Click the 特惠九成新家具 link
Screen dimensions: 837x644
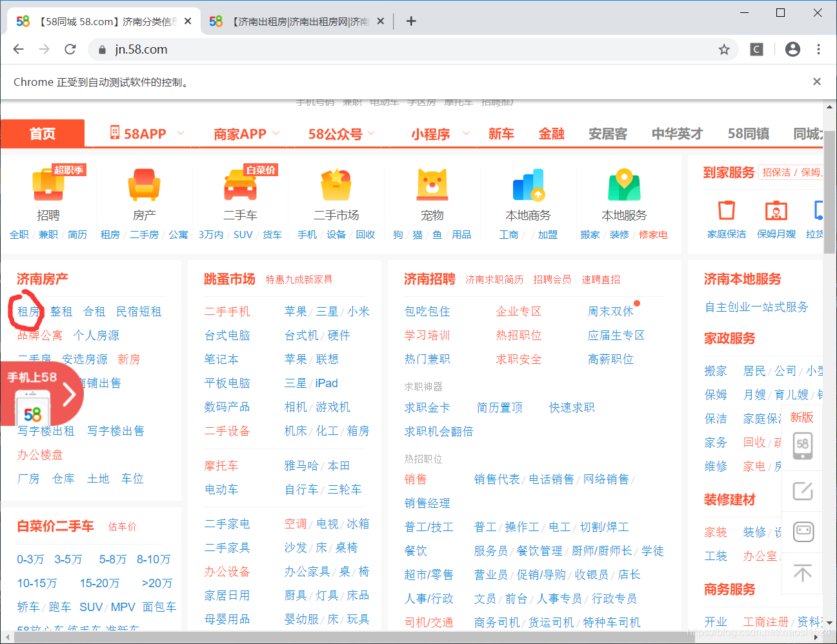coord(299,279)
